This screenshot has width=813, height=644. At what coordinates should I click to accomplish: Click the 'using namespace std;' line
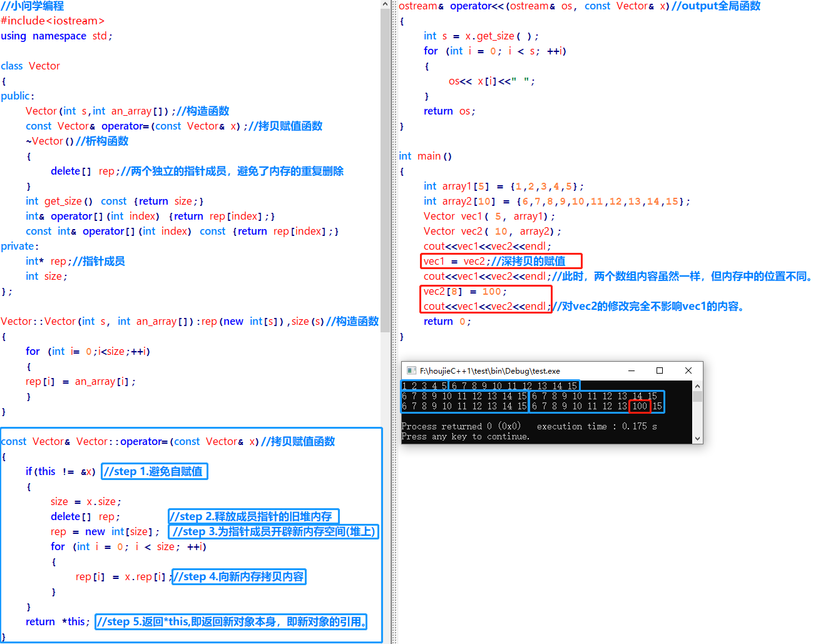(x=56, y=36)
